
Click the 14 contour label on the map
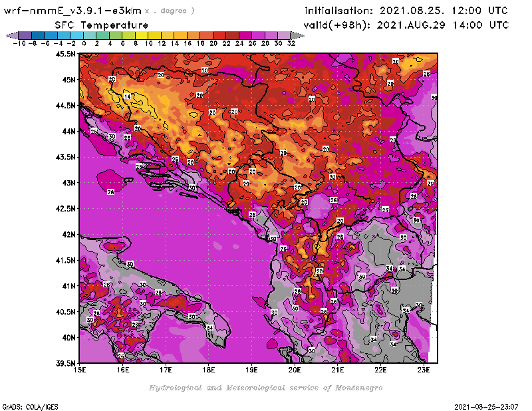point(127,96)
